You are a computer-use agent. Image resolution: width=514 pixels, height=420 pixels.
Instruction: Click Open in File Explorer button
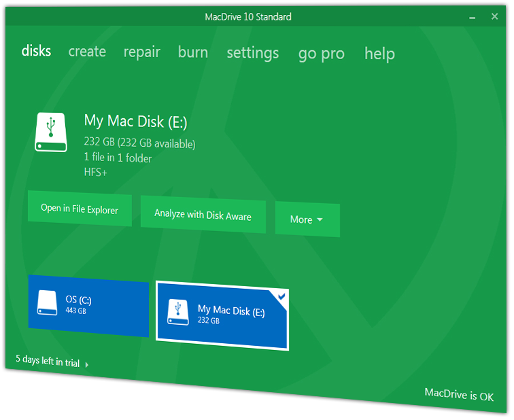pos(80,209)
